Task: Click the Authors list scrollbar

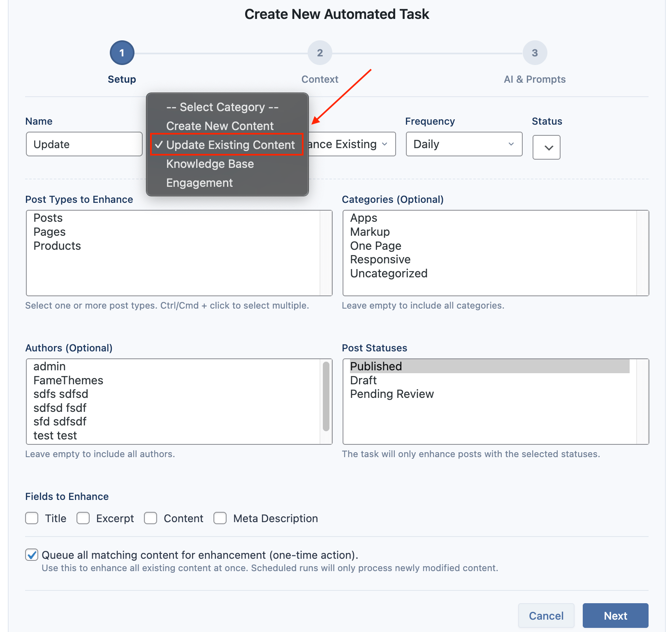Action: (326, 396)
